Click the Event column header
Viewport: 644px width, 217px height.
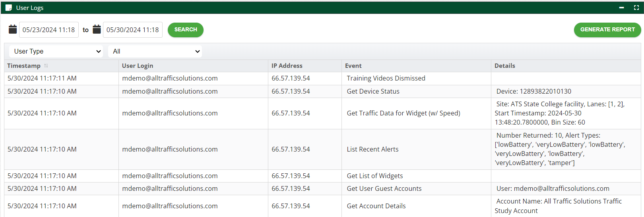[353, 66]
